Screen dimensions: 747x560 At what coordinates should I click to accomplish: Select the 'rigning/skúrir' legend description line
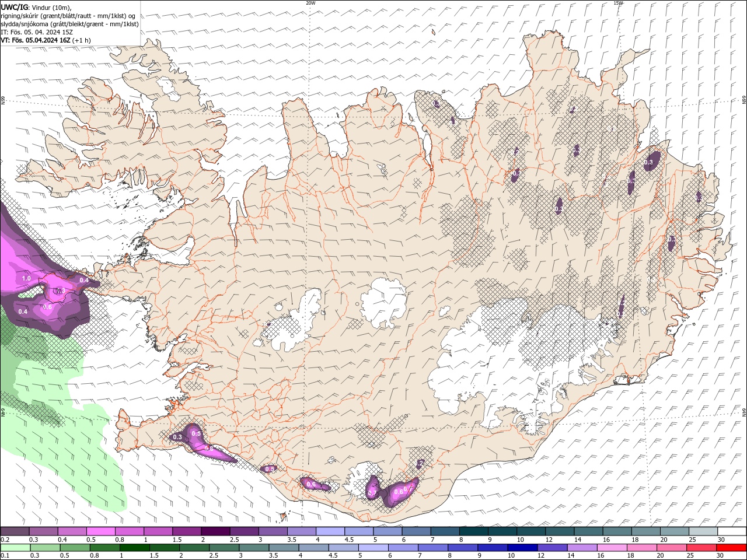69,16
